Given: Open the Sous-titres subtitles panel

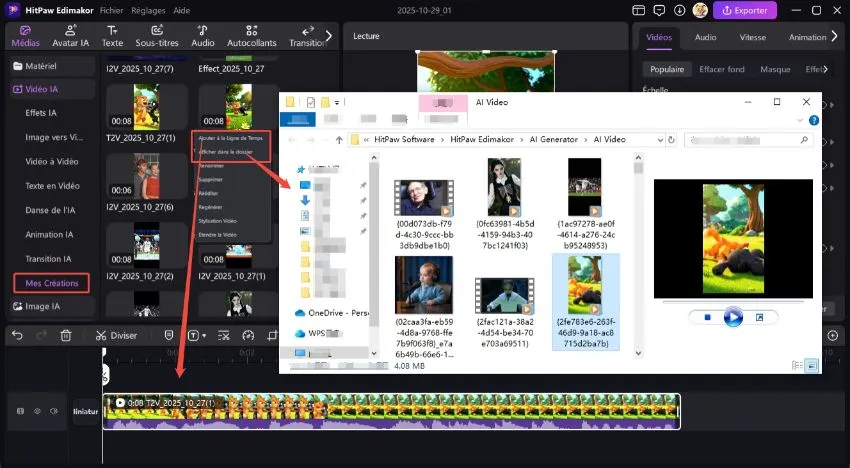Looking at the screenshot, I should coord(156,36).
